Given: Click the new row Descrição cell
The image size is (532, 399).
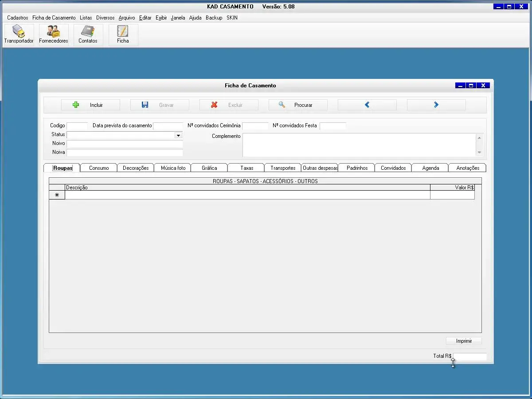Looking at the screenshot, I should (x=247, y=195).
